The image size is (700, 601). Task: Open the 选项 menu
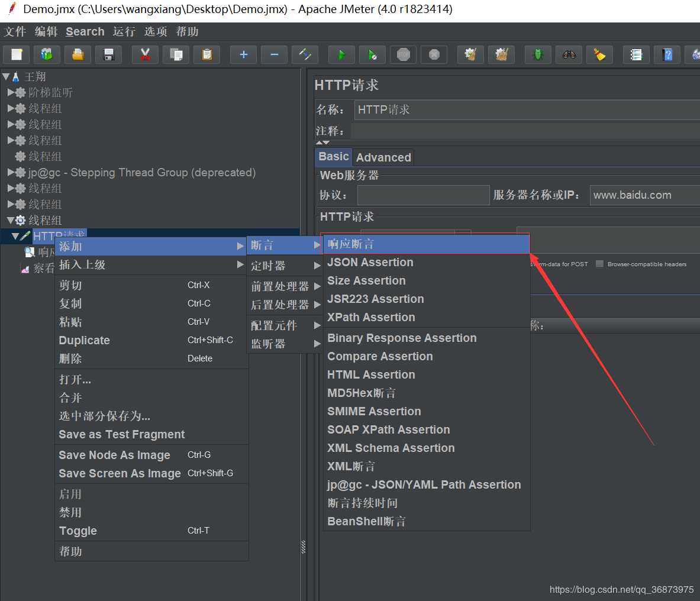[156, 32]
